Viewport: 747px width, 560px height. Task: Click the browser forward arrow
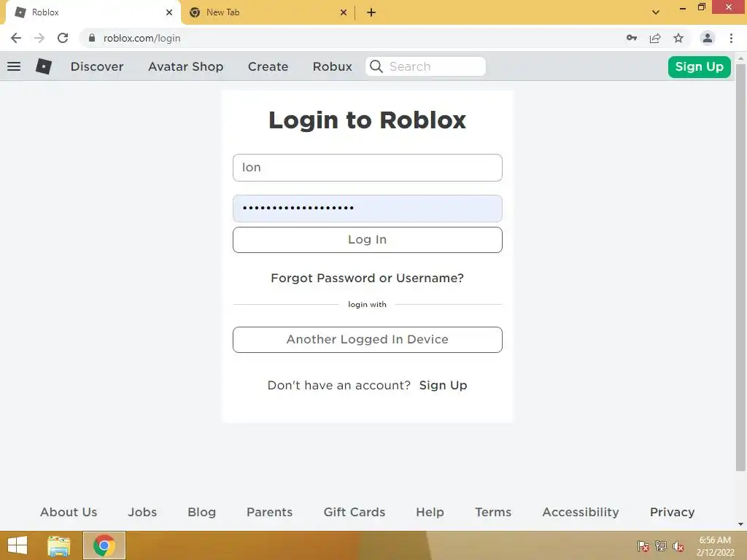[x=39, y=38]
